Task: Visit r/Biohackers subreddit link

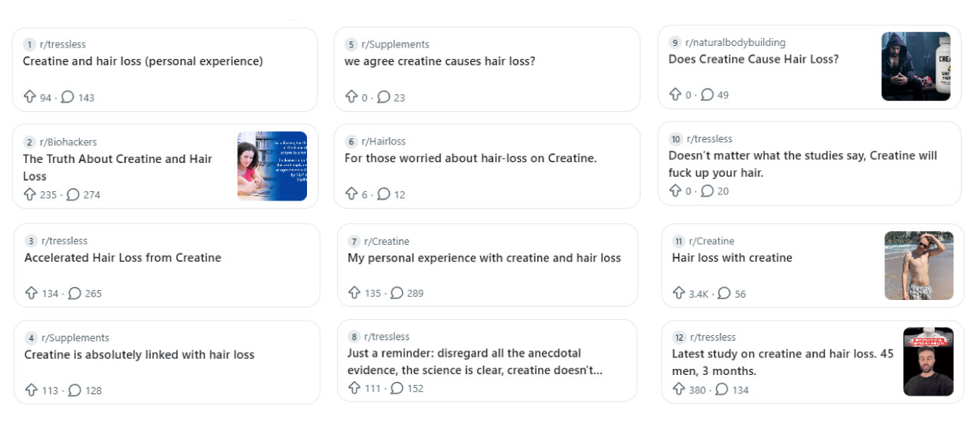Action: click(x=69, y=142)
